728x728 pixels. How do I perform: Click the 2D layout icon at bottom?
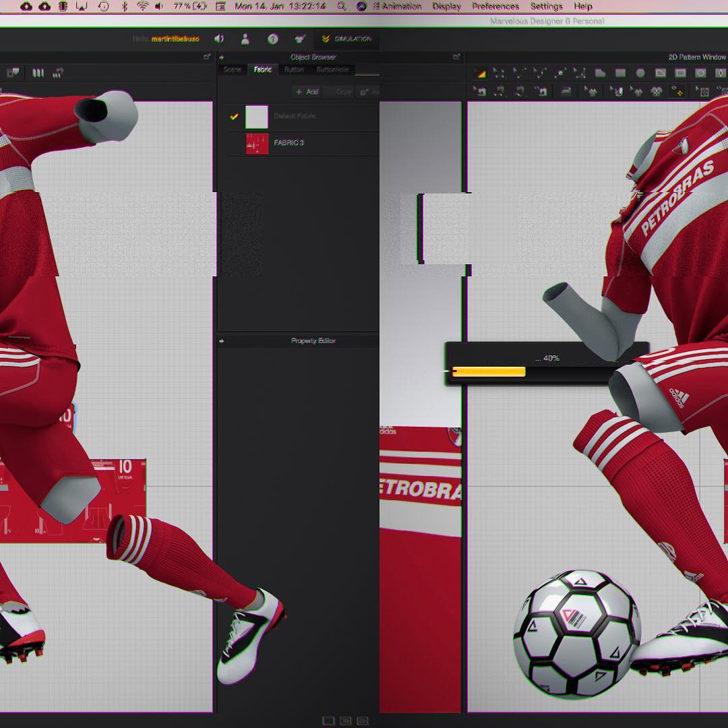coord(363,721)
